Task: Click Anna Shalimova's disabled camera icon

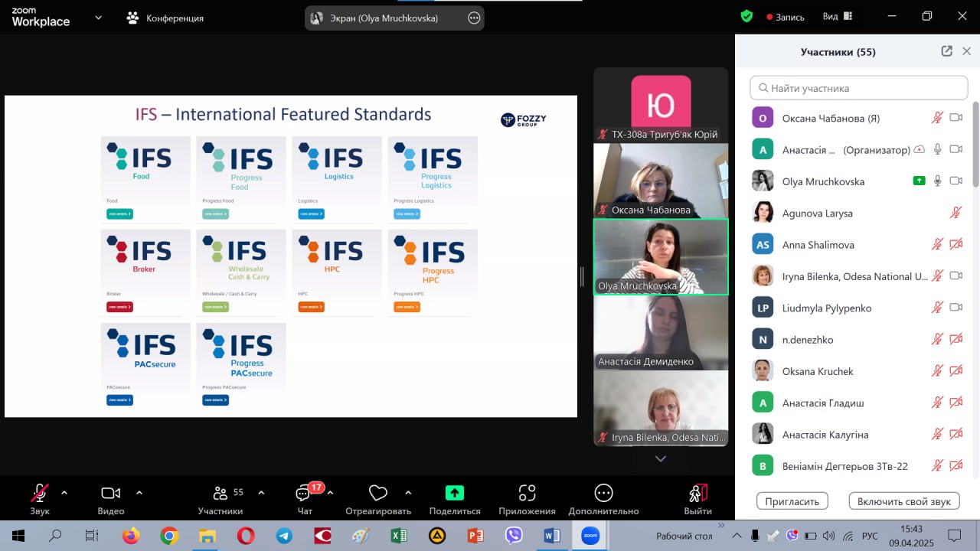Action: point(955,244)
